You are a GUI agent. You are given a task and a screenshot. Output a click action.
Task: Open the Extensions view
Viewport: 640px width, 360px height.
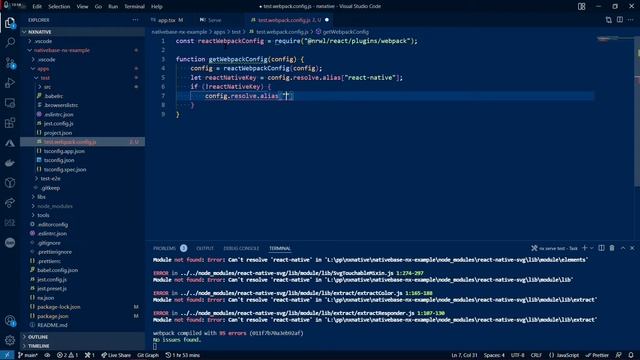(10, 123)
